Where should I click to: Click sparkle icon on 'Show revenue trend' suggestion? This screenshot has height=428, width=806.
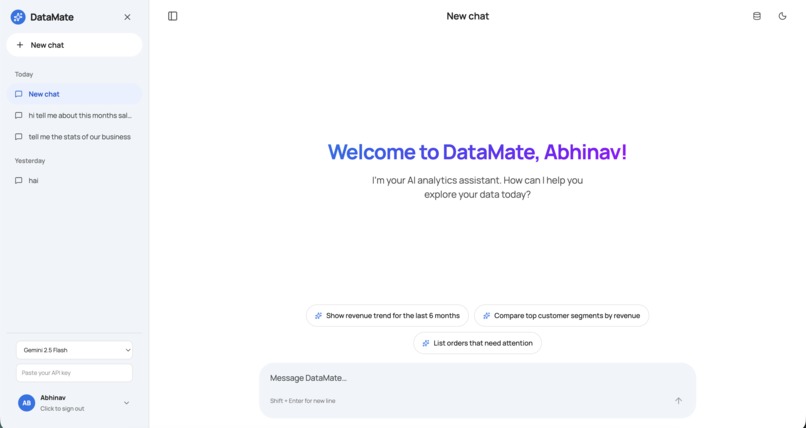(318, 315)
